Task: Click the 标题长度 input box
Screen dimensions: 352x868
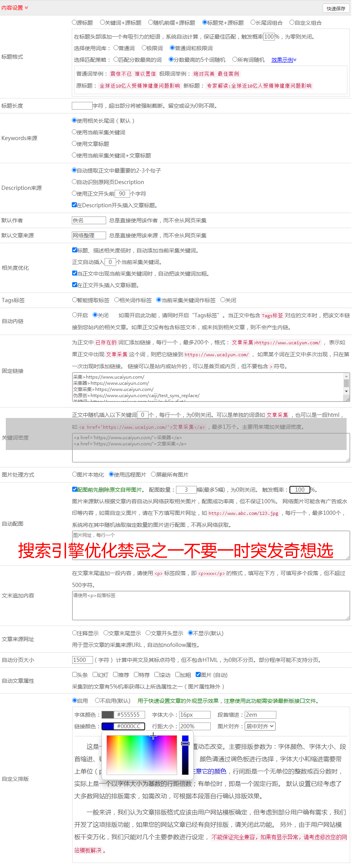Action: tap(82, 106)
